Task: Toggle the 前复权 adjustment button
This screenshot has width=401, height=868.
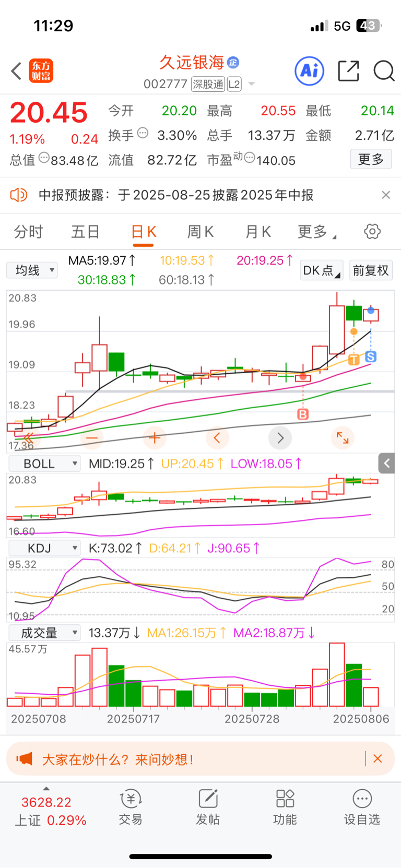Action: pos(371,270)
